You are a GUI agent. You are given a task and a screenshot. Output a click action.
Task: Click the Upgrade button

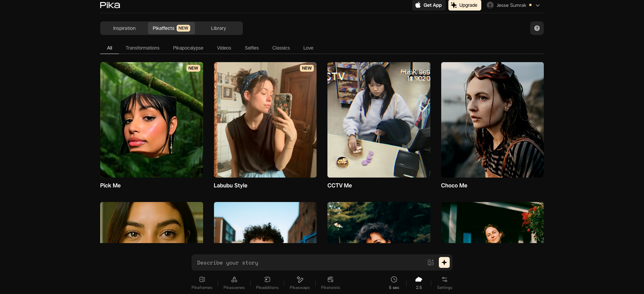464,5
